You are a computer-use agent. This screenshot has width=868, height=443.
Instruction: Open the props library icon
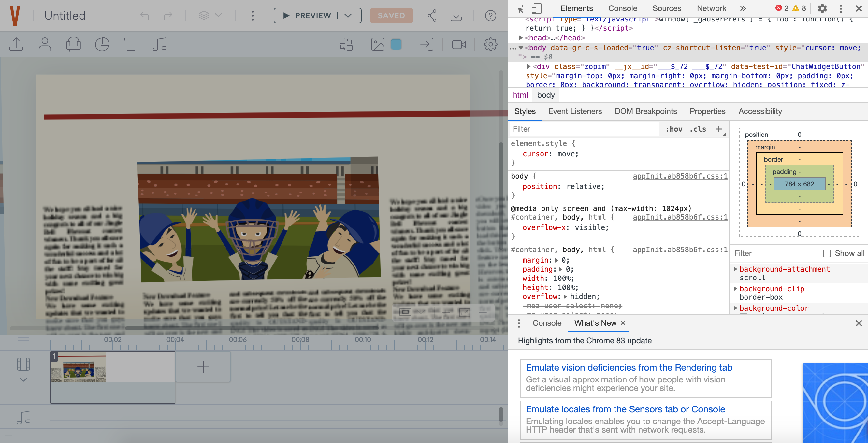pos(73,44)
